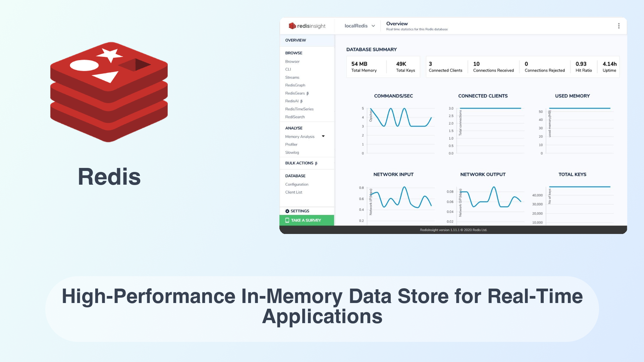Viewport: 644px width, 362px height.
Task: Toggle Bulk Actions beta feature
Action: click(301, 163)
